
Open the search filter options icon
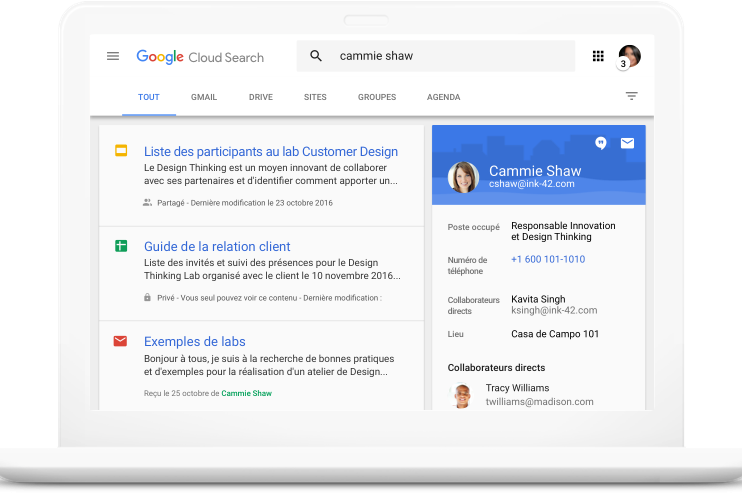tap(631, 96)
